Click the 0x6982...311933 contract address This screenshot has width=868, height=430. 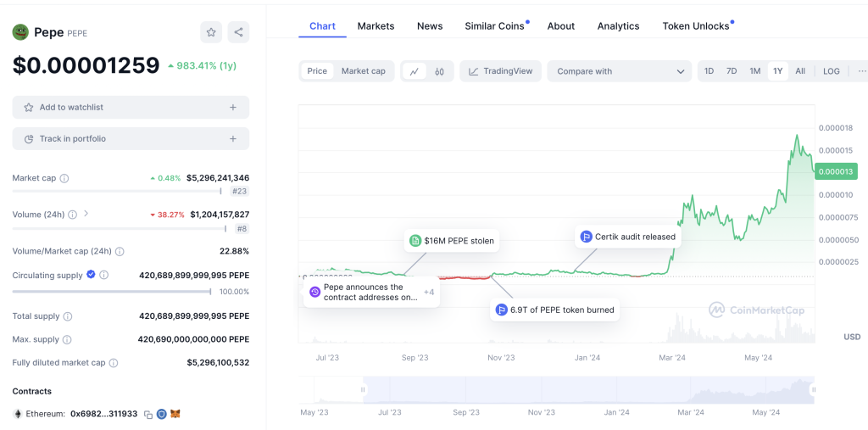tap(104, 414)
